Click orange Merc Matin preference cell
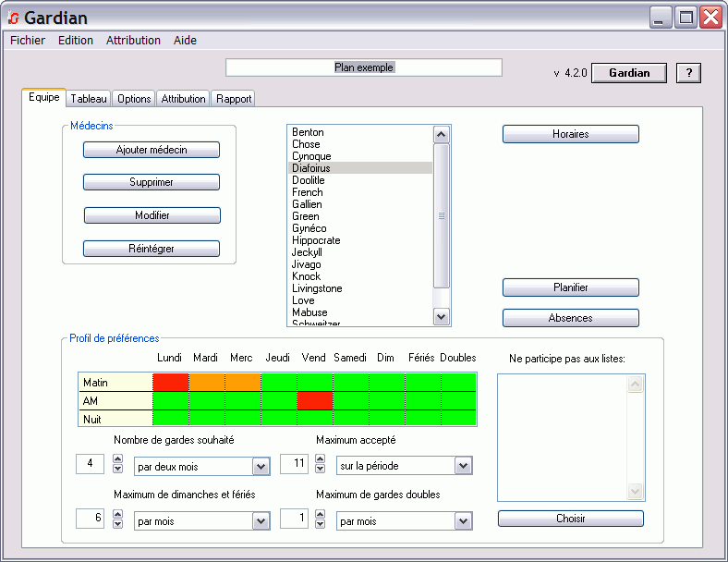The width and height of the screenshot is (728, 562). coord(243,383)
